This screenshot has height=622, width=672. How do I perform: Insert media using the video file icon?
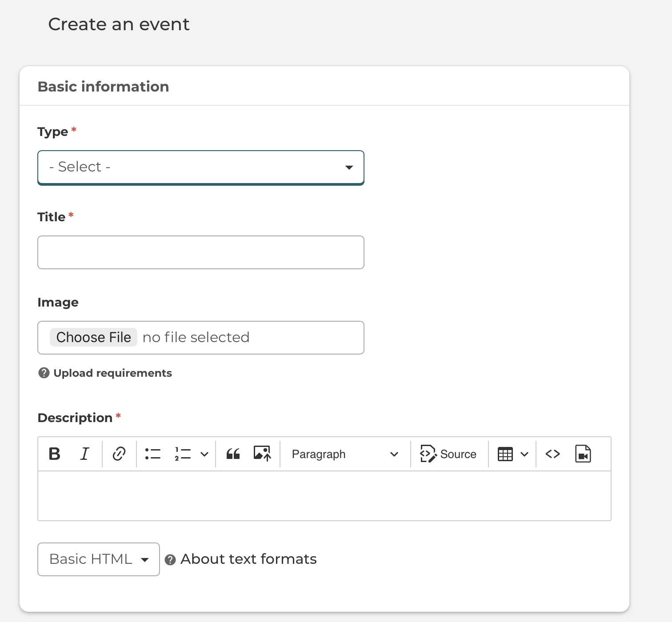point(583,454)
